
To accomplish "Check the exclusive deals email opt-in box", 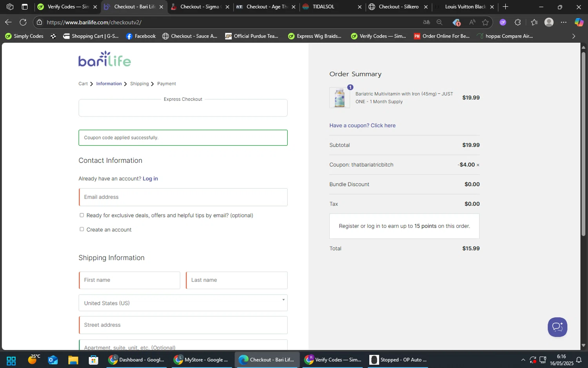I will tap(82, 215).
